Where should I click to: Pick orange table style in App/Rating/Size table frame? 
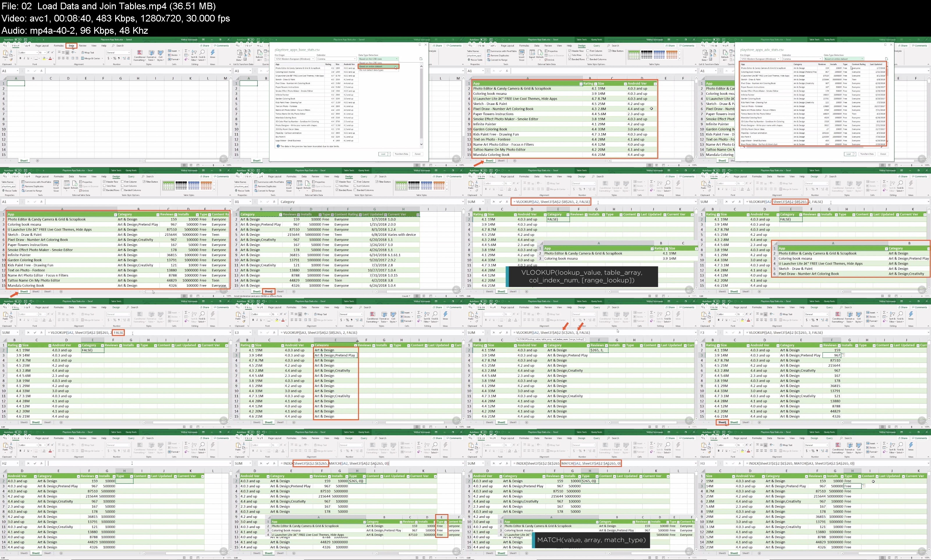[672, 55]
